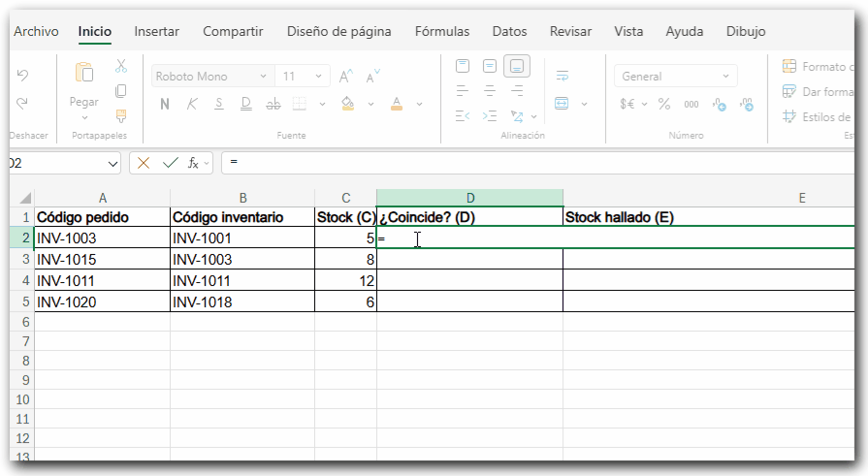Open the Fórmulas tab
The height and width of the screenshot is (476, 868).
442,32
